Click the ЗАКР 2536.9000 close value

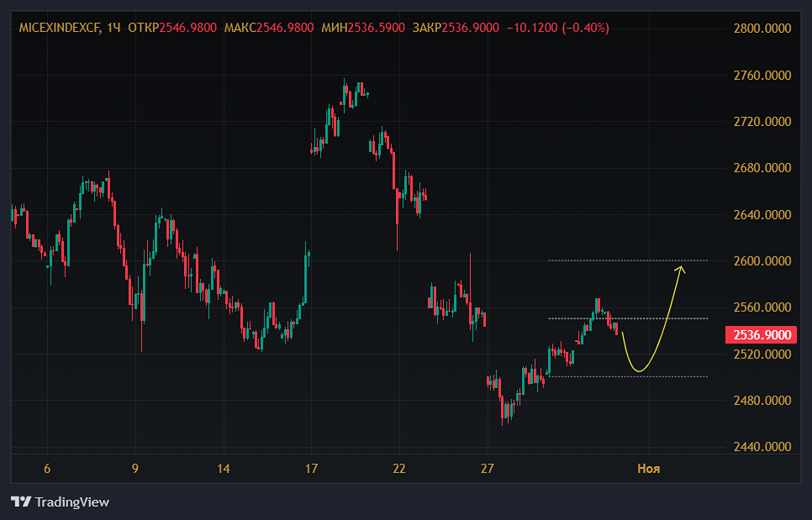pos(456,28)
